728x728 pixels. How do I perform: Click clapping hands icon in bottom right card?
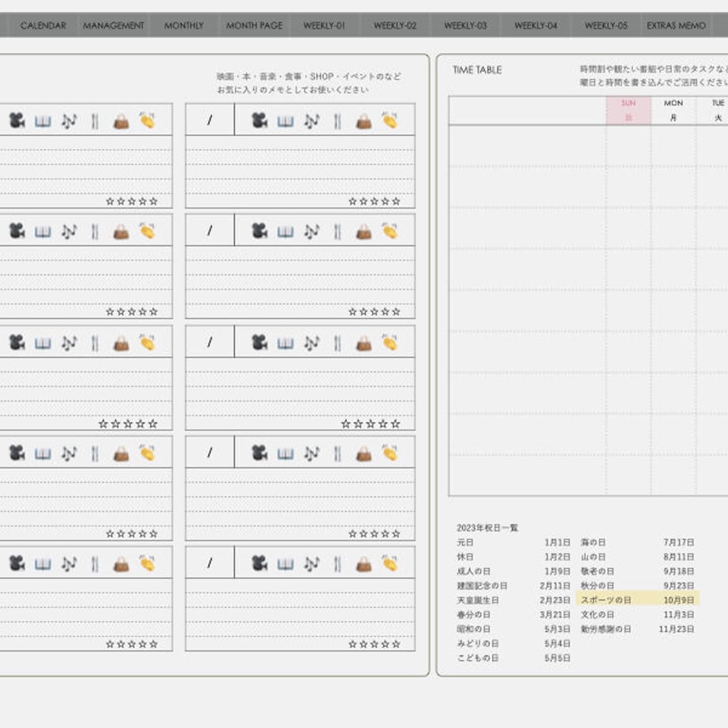point(389,563)
